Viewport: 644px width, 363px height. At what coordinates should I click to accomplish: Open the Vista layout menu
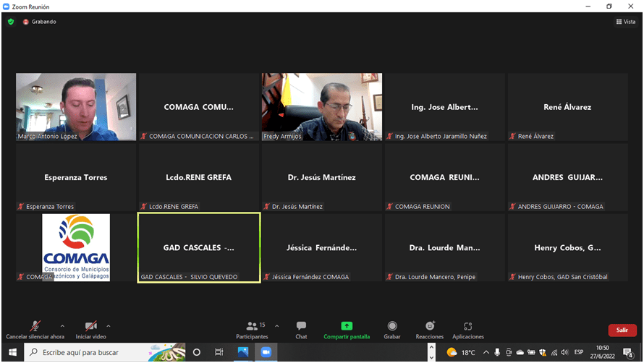click(625, 22)
